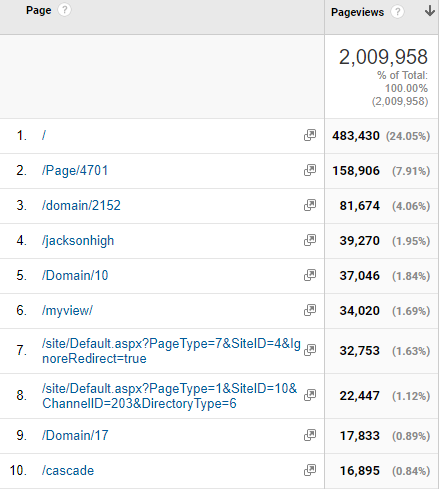
Task: Click the help icon beside Pageviews header
Action: click(x=397, y=12)
